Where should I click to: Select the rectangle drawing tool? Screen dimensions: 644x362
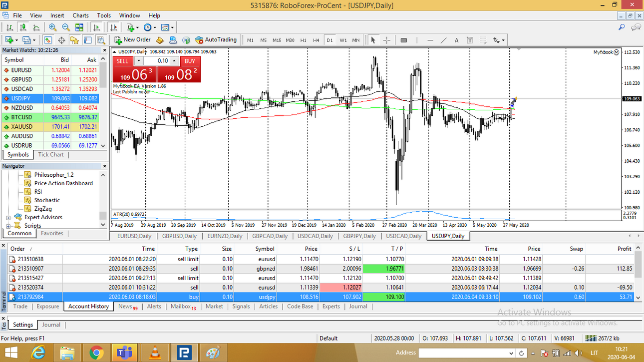pos(404,40)
